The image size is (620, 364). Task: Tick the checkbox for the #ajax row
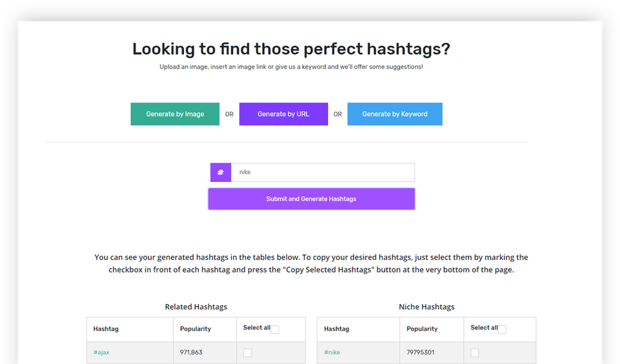(x=247, y=352)
